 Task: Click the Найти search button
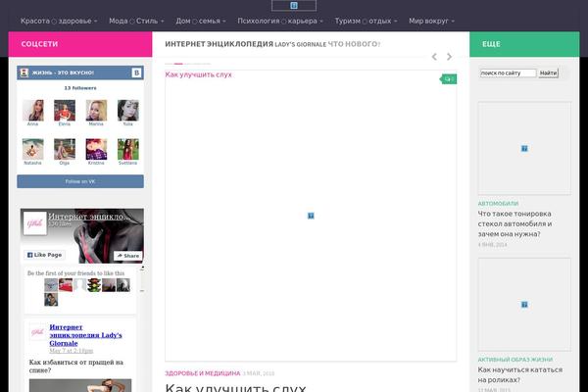tap(548, 73)
